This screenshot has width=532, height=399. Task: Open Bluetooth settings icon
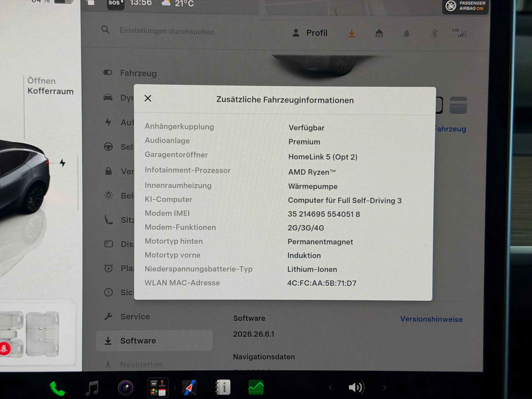tap(434, 34)
